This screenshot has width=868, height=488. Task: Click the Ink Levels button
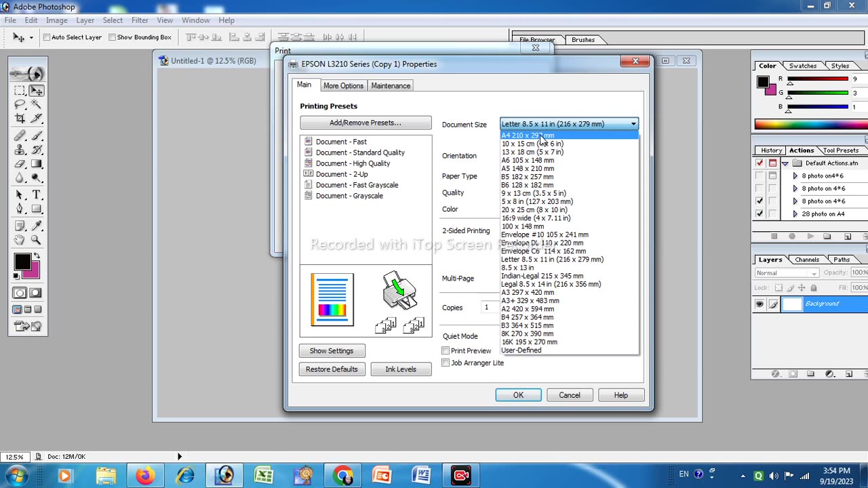pos(401,369)
